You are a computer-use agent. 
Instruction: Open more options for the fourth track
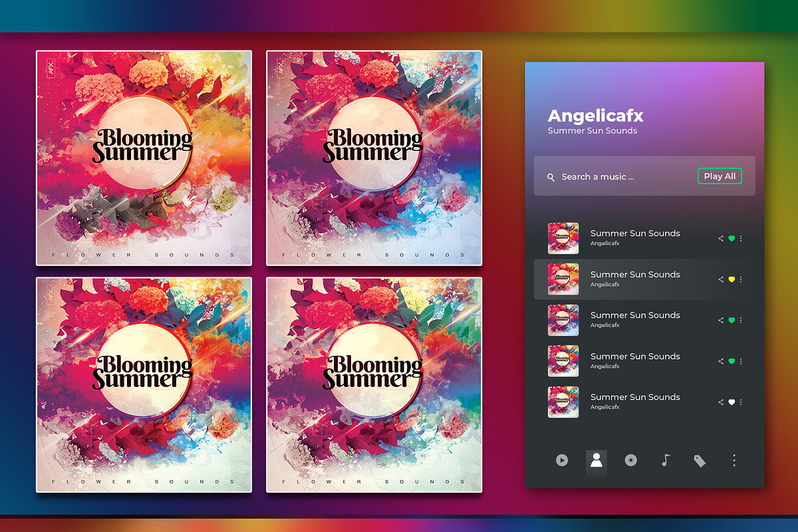pos(741,361)
